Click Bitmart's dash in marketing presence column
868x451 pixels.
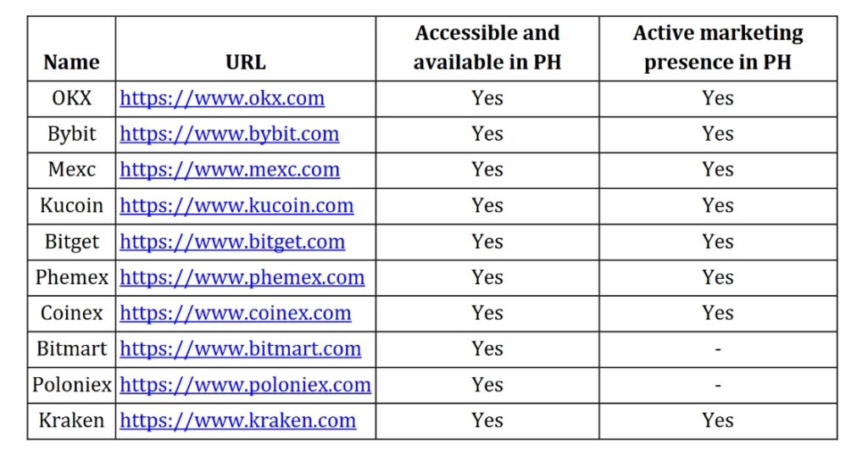click(x=718, y=350)
